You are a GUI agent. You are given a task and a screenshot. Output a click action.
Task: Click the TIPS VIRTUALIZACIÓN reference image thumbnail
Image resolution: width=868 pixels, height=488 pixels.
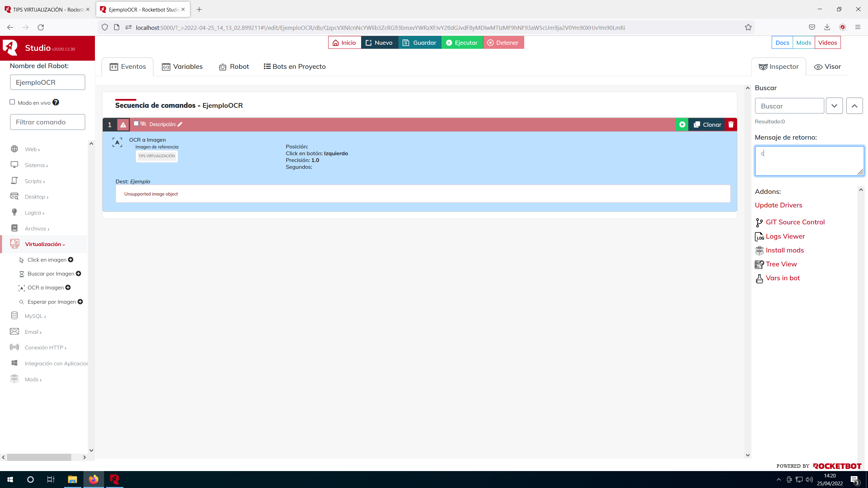tap(157, 156)
